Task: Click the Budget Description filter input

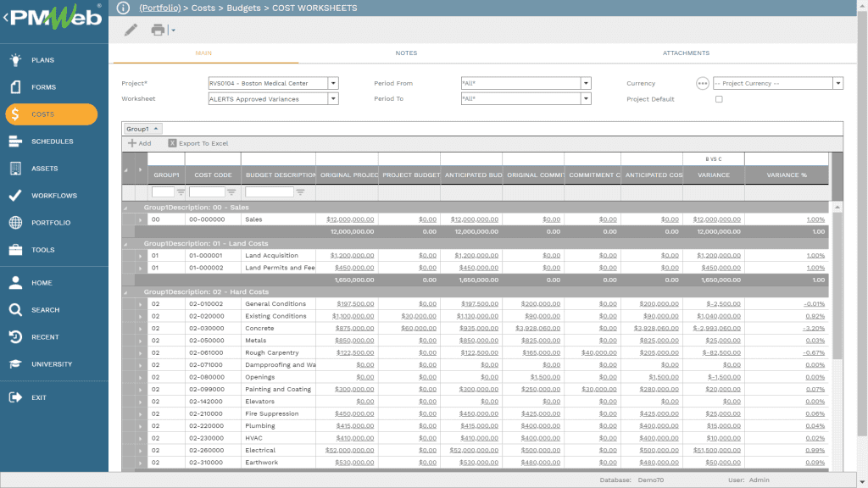Action: pos(269,192)
